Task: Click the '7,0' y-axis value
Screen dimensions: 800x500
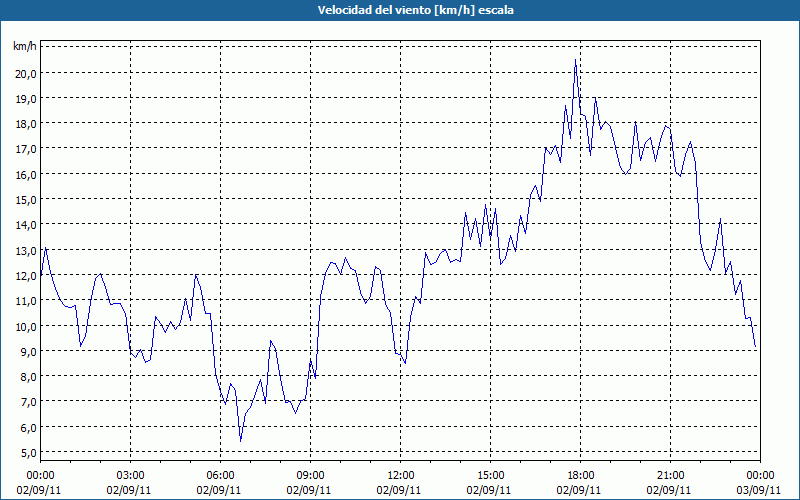Action: tap(29, 402)
